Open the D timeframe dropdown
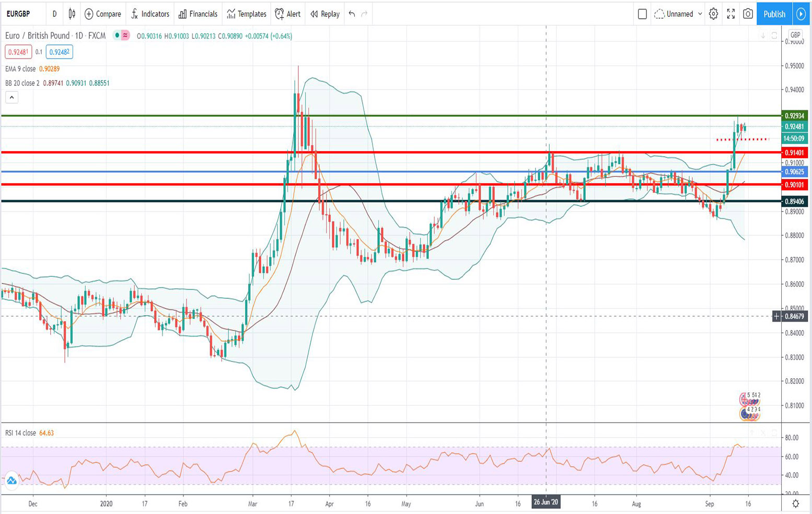The image size is (812, 514). [x=54, y=14]
